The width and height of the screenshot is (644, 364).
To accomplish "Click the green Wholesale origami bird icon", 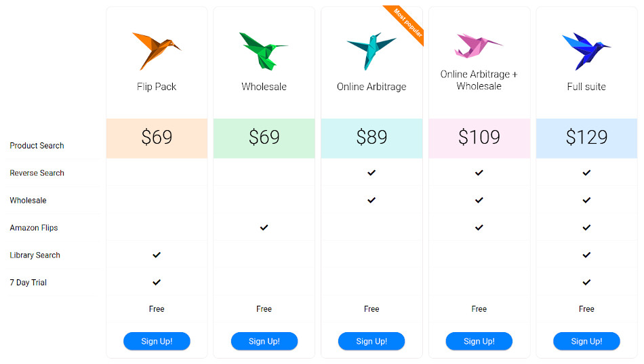I will [x=264, y=51].
